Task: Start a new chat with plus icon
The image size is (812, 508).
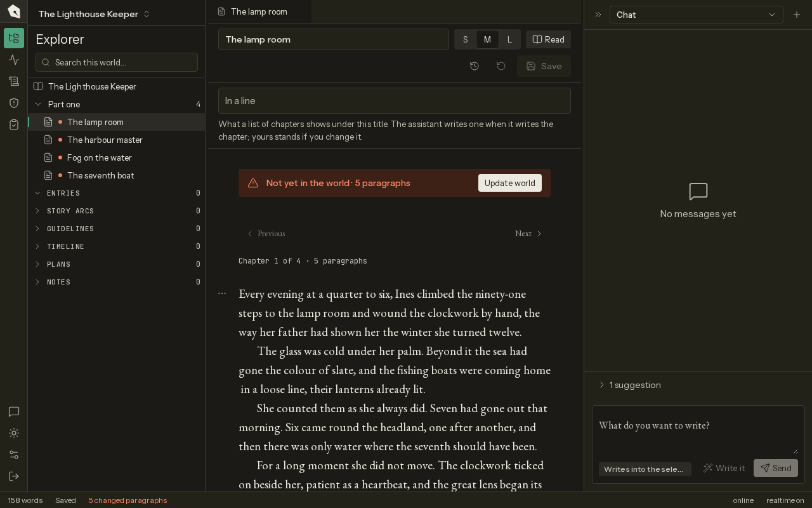Action: pos(797,15)
